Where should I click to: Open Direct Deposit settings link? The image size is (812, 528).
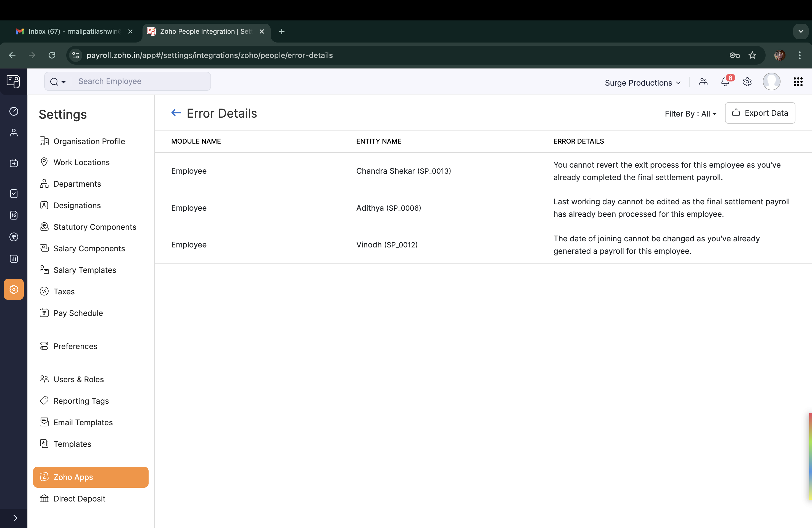(x=79, y=499)
